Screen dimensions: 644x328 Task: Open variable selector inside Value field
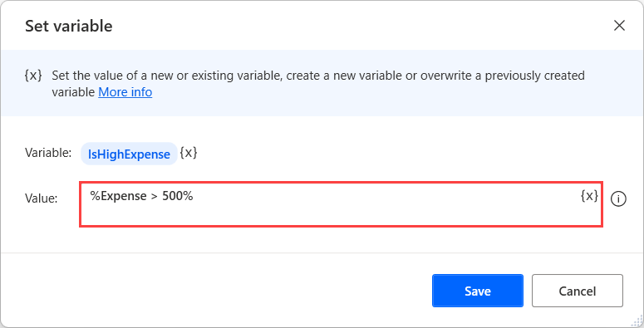589,196
